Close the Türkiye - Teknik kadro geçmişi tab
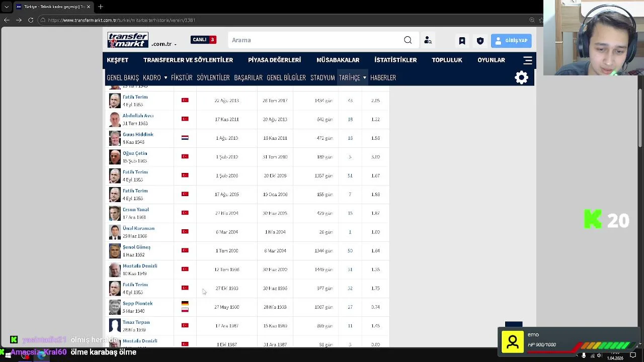644x362 pixels. pyautogui.click(x=89, y=7)
